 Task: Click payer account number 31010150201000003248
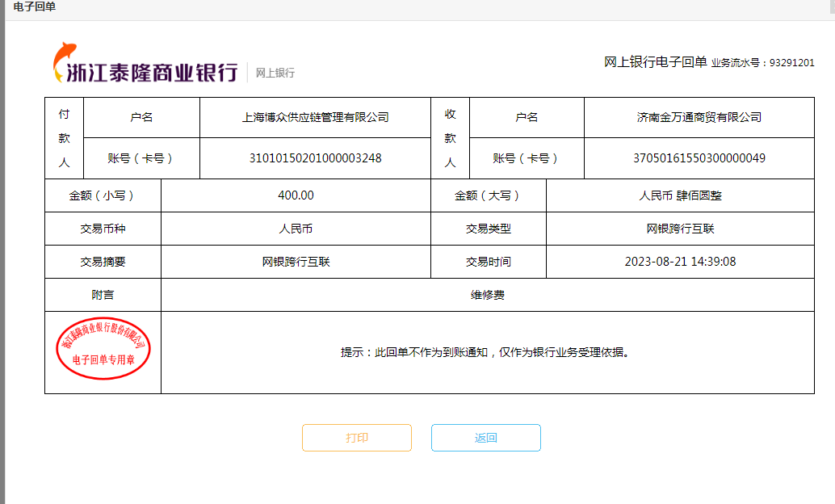(315, 158)
